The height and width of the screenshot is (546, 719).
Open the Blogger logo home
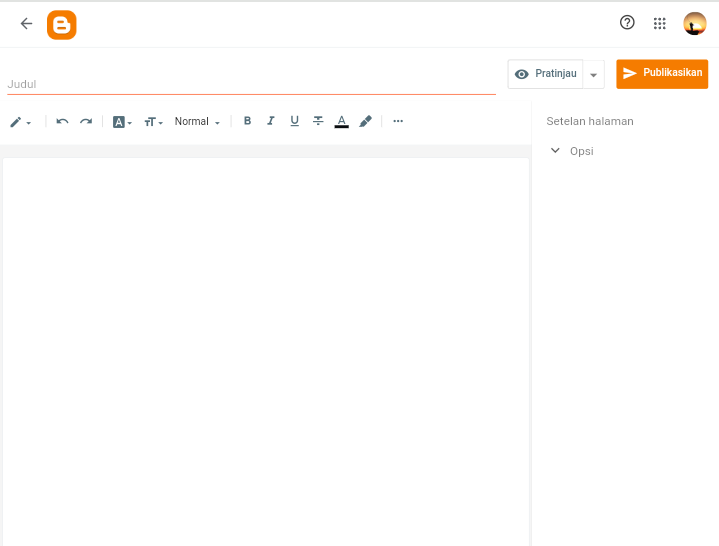(61, 25)
